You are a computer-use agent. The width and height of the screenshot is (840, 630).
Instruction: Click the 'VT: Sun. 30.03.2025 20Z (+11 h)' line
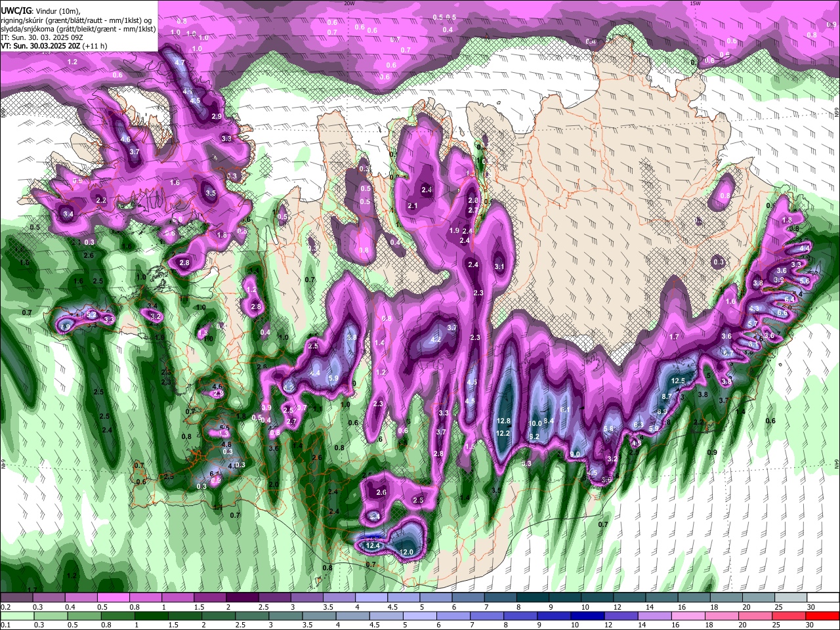[54, 46]
